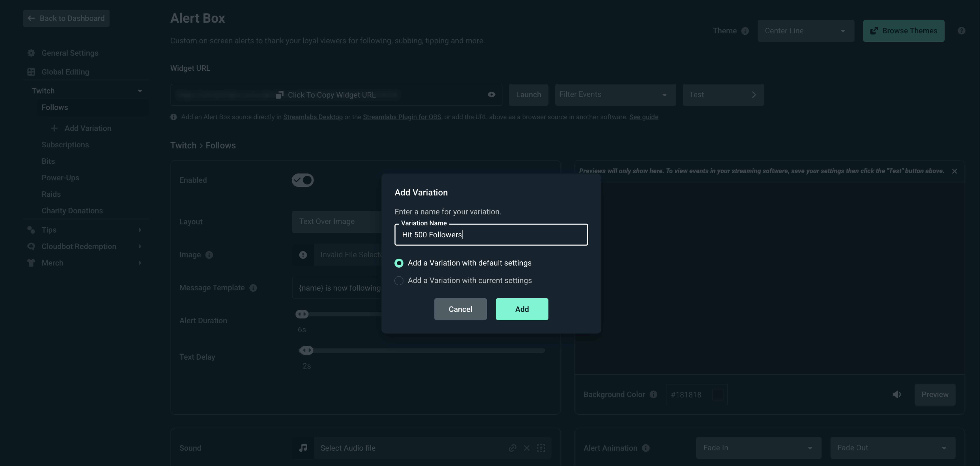Clear audio file with X icon

click(x=526, y=448)
